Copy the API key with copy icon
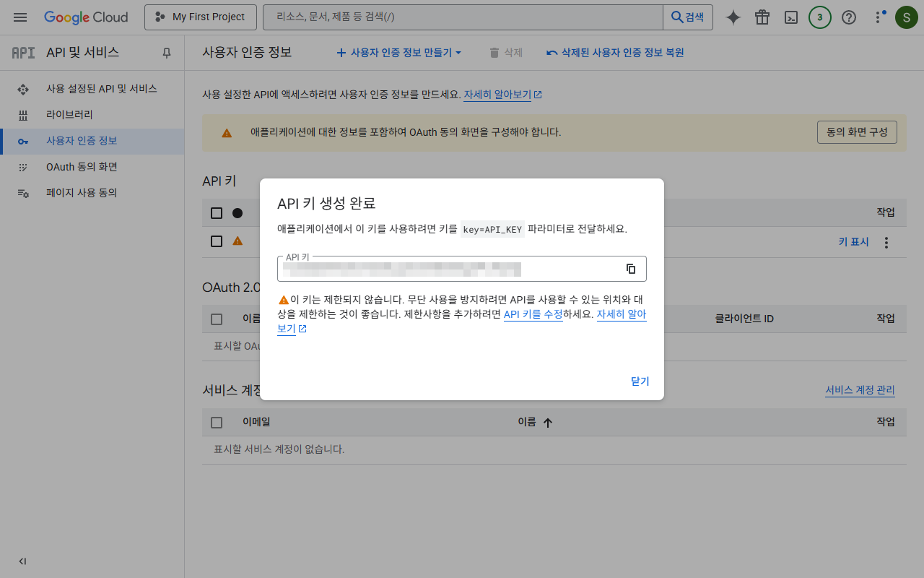The image size is (924, 578). click(631, 269)
